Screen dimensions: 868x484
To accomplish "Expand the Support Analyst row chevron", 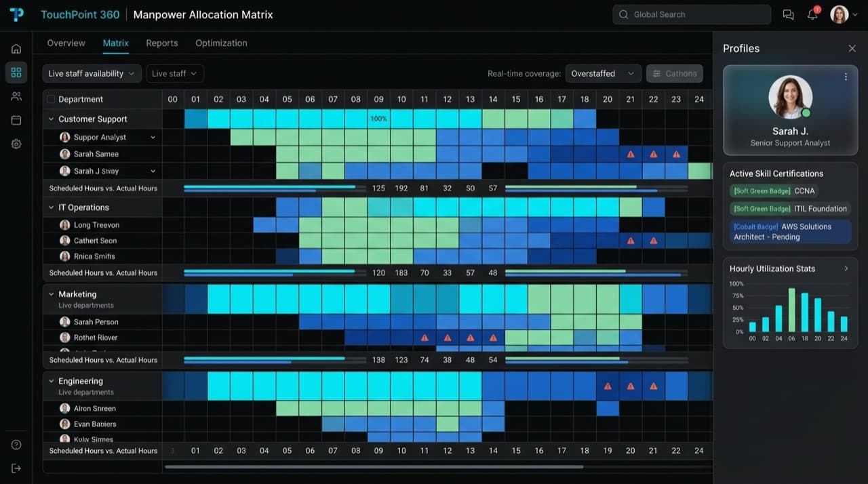I will pos(153,138).
